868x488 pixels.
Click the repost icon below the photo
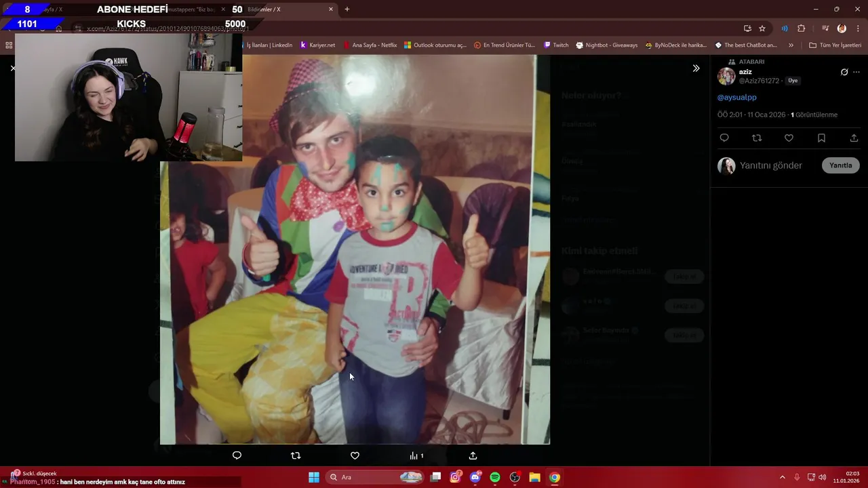point(296,455)
